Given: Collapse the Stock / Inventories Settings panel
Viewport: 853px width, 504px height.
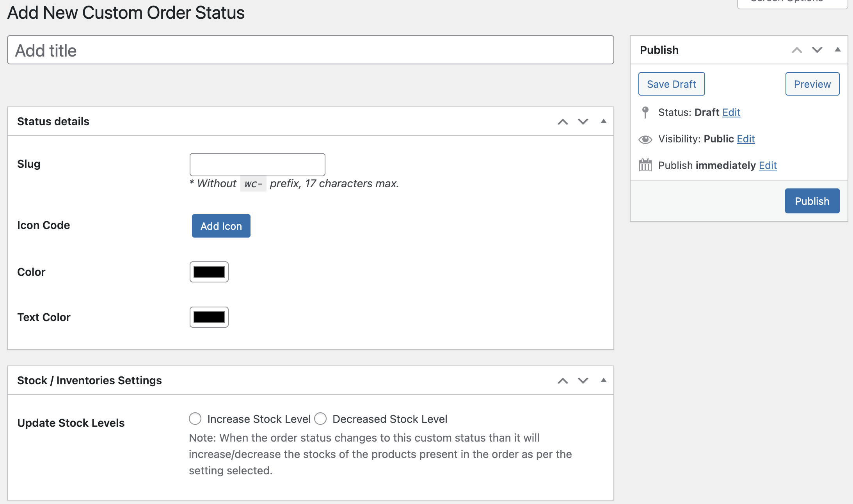Looking at the screenshot, I should point(604,380).
